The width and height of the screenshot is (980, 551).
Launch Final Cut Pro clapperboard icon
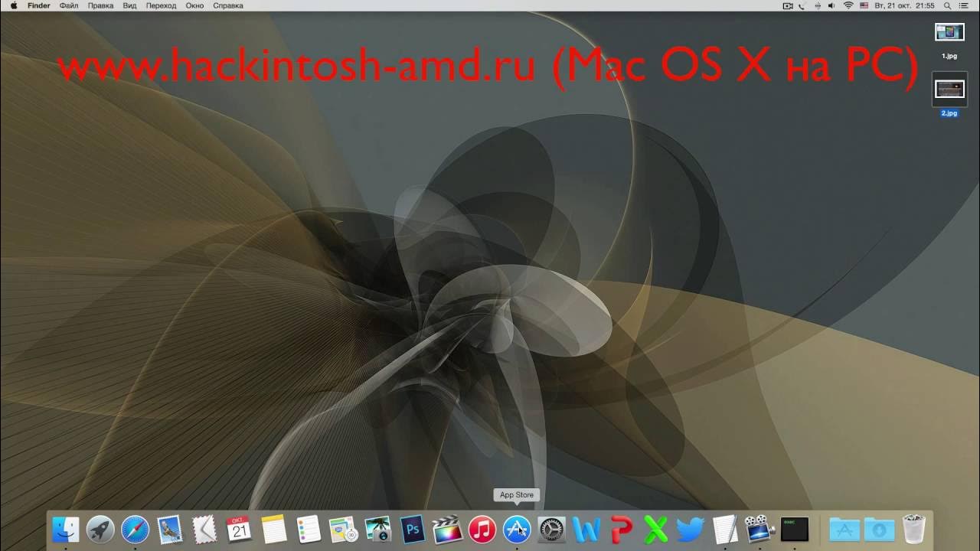447,529
